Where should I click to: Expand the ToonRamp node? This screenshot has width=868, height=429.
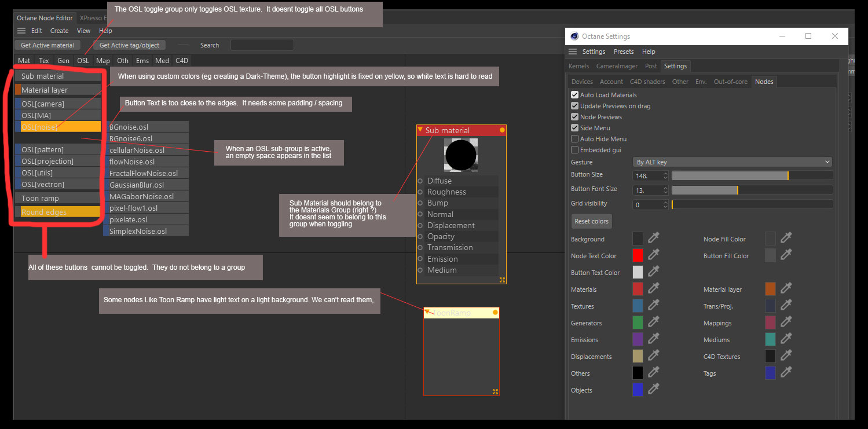pyautogui.click(x=427, y=312)
